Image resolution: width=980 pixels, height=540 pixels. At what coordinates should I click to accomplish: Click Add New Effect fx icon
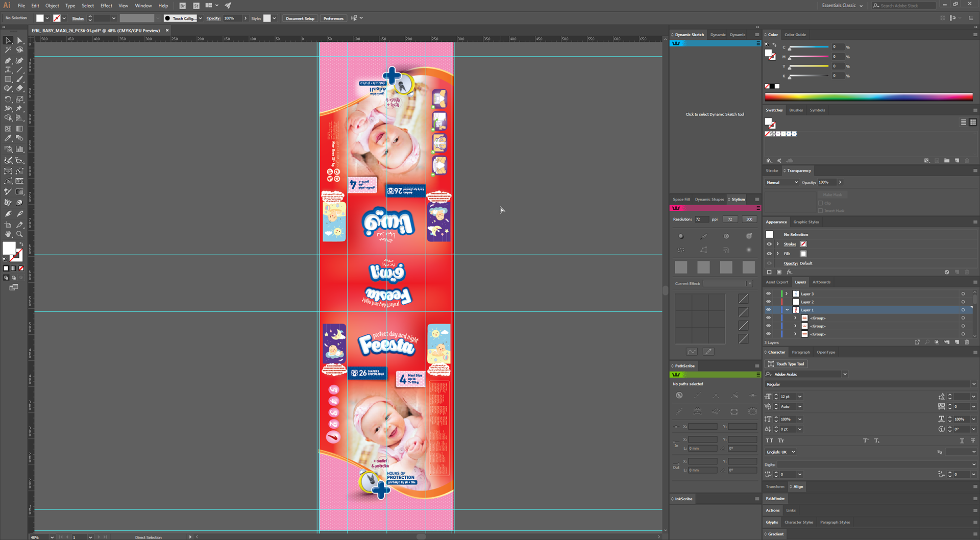click(790, 272)
